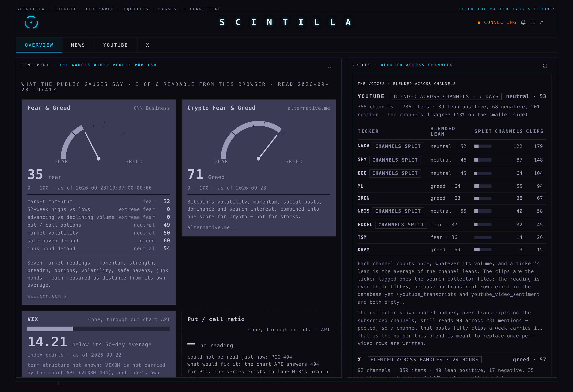Click the NBIS Channels Split badge
This screenshot has height=392, width=573.
(398, 211)
